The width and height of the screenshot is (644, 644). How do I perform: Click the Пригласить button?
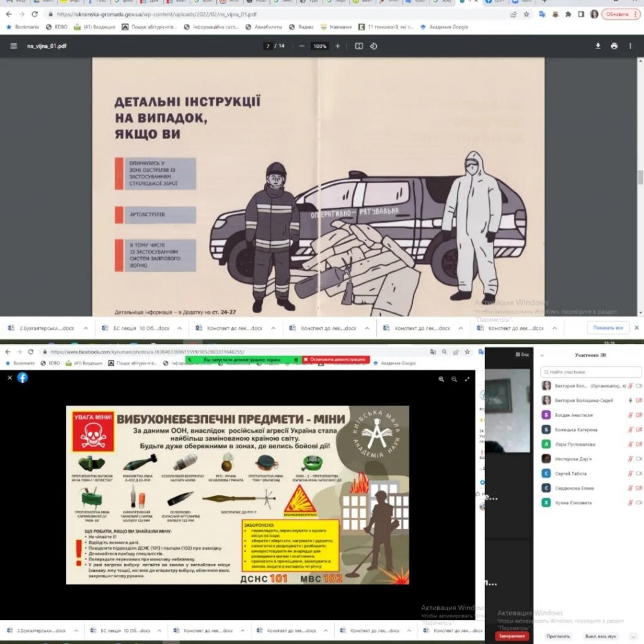click(558, 636)
